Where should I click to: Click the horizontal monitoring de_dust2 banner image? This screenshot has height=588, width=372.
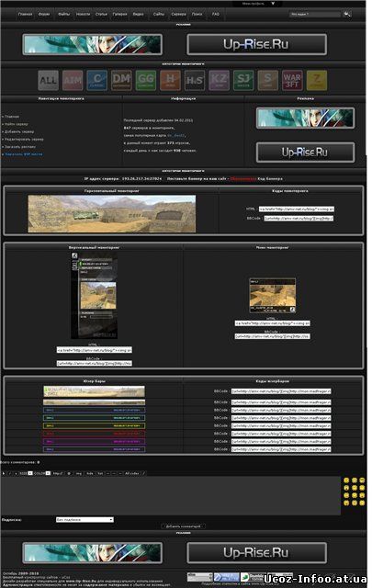(x=112, y=214)
